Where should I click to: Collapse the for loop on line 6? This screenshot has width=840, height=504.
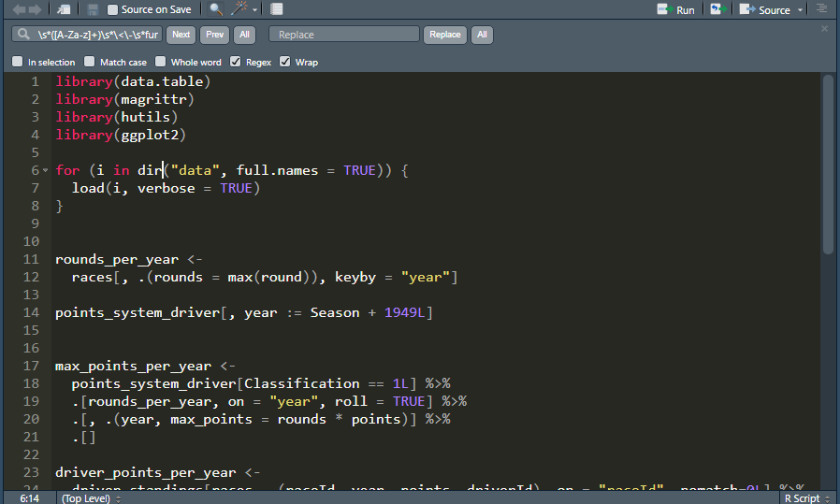pyautogui.click(x=45, y=170)
